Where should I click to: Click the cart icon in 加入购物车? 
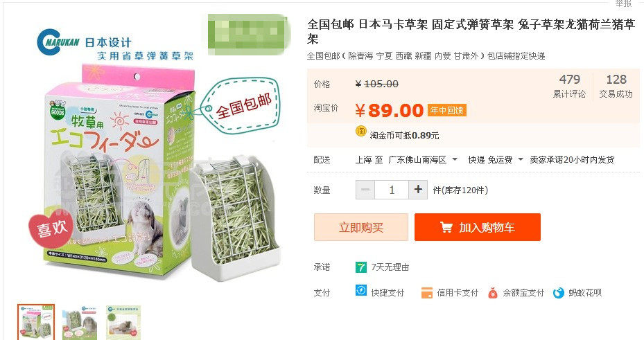446,227
